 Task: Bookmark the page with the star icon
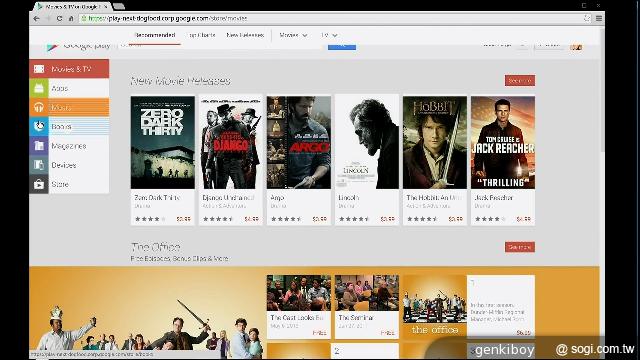(587, 18)
